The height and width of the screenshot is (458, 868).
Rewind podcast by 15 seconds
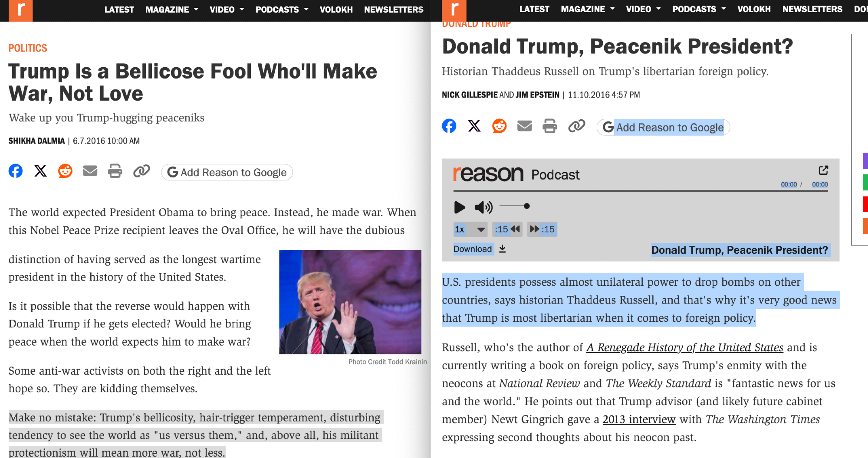(x=507, y=229)
